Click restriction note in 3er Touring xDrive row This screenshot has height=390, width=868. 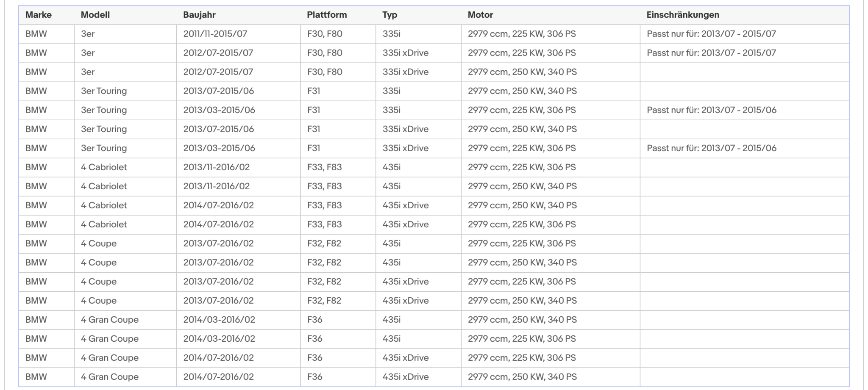coord(712,148)
